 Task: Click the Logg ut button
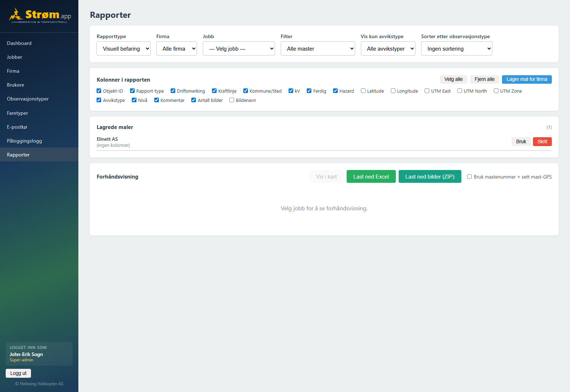[x=18, y=373]
